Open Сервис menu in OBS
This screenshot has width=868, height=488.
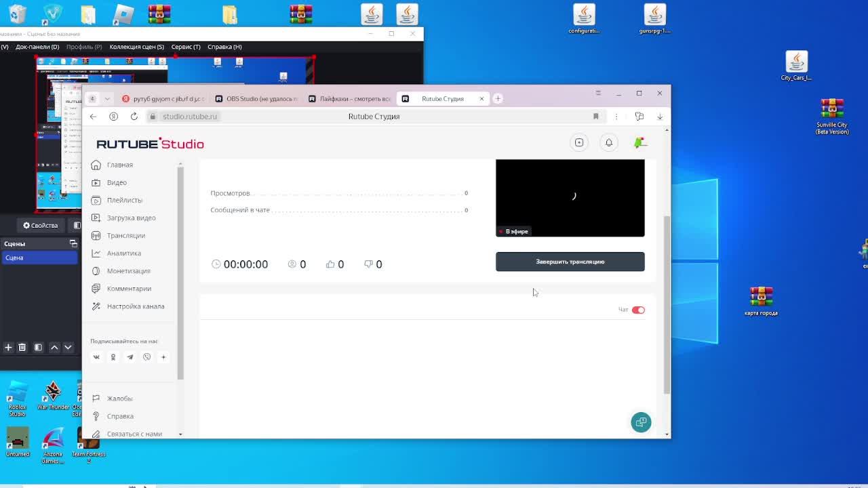[186, 47]
